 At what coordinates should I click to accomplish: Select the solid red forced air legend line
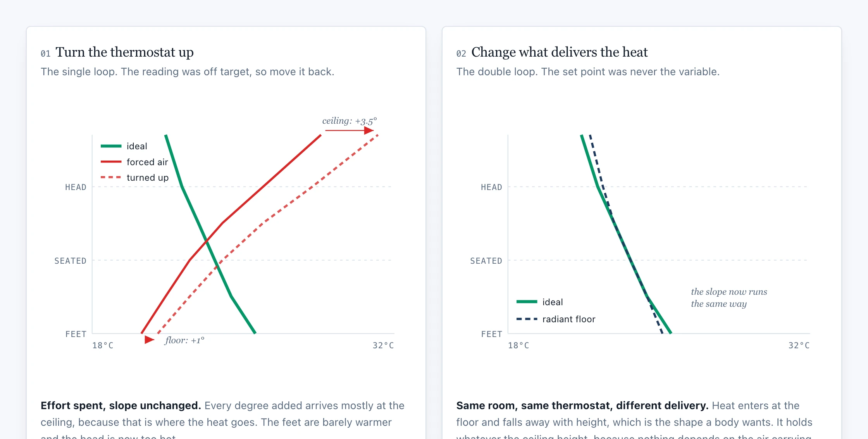click(111, 162)
